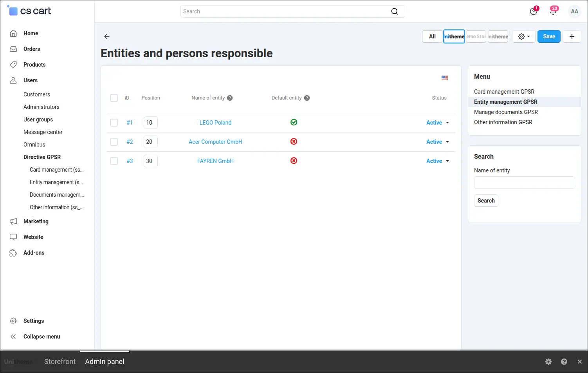
Task: Select the Acer Computer GmbH row checkbox
Action: coord(114,142)
